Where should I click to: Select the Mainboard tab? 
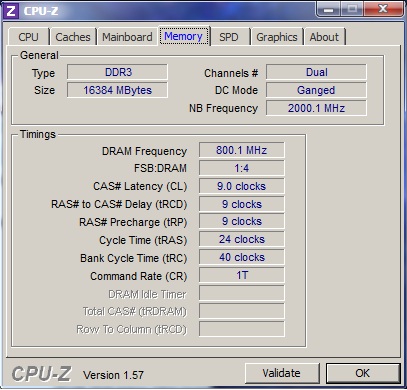click(127, 37)
